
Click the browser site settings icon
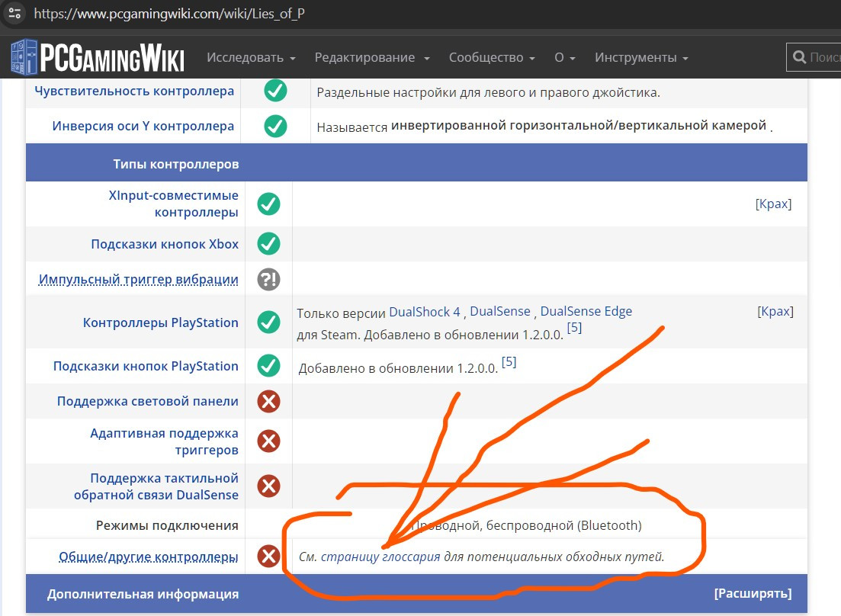click(14, 14)
